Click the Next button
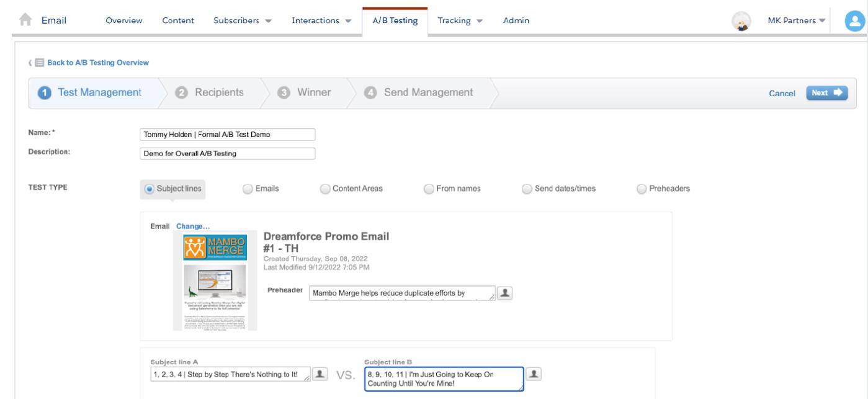 point(826,92)
